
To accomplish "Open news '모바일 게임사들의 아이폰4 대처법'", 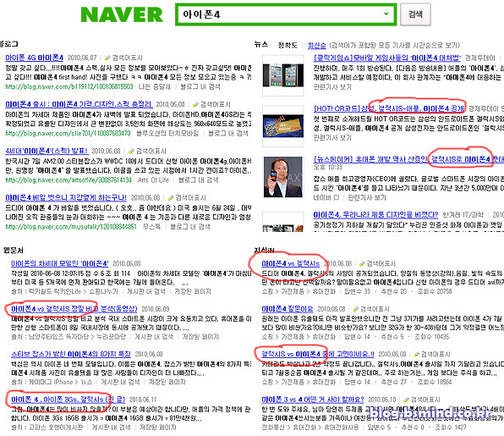I will click(x=387, y=58).
